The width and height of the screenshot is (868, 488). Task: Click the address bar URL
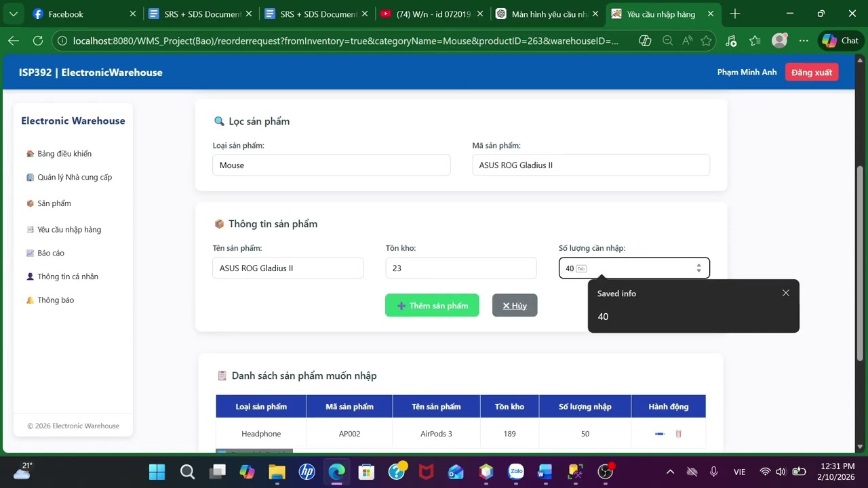tap(345, 41)
